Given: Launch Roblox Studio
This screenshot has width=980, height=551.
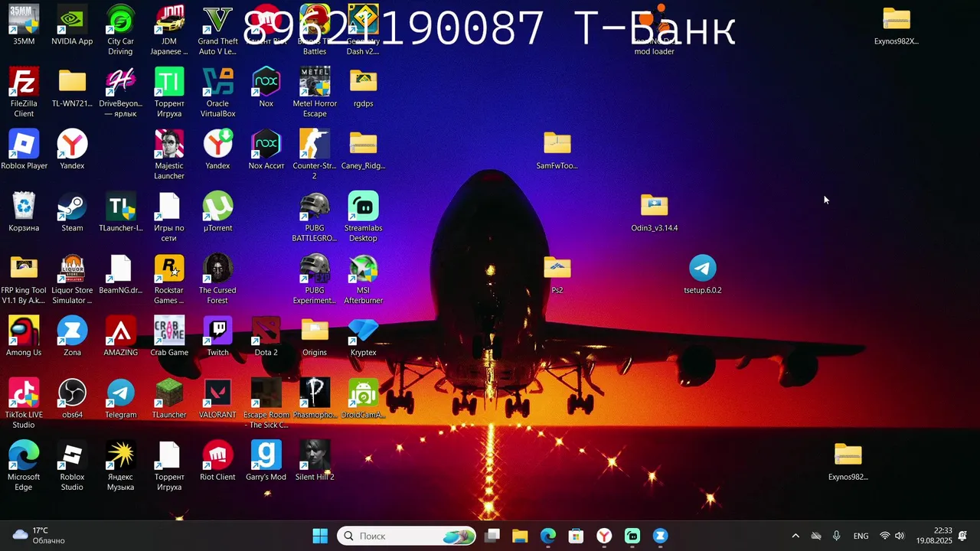Looking at the screenshot, I should coord(72,465).
